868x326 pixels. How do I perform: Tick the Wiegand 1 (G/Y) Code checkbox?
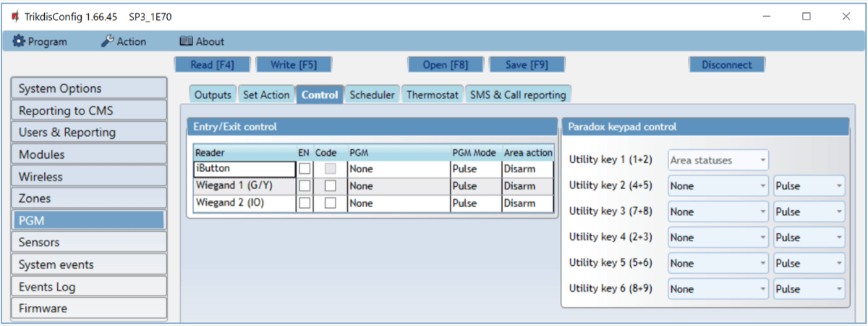(x=330, y=186)
